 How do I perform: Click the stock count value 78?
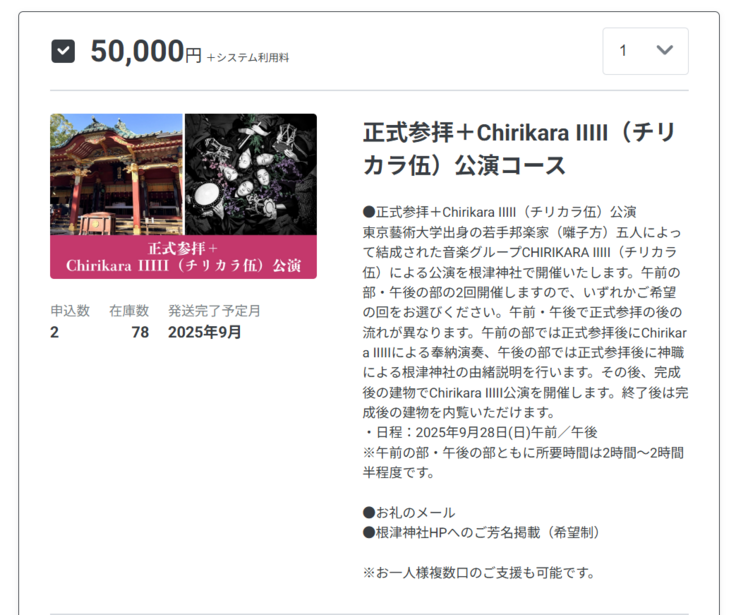[x=140, y=332]
